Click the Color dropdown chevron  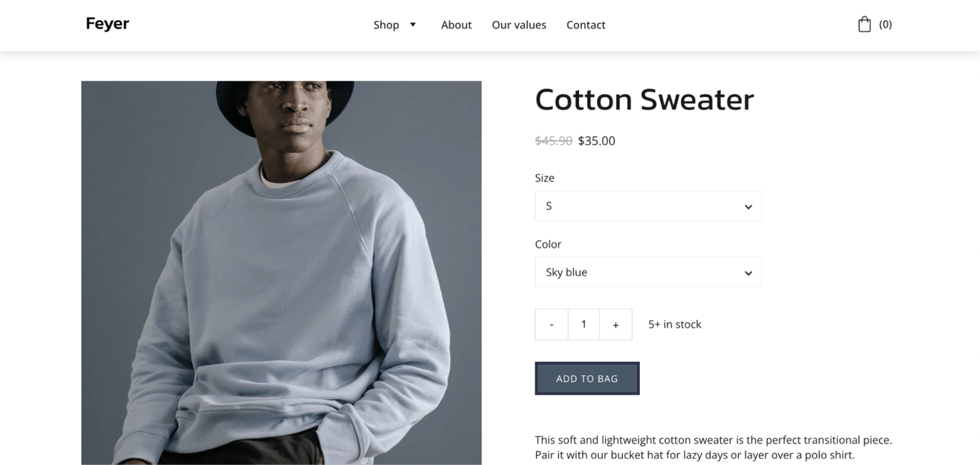coord(748,272)
